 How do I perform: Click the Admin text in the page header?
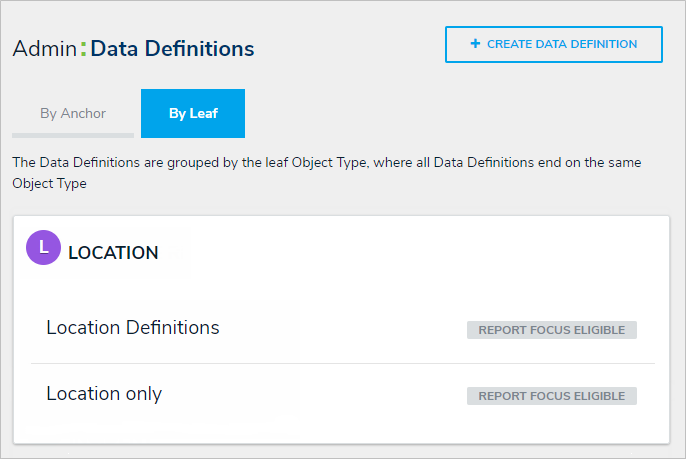click(x=44, y=48)
